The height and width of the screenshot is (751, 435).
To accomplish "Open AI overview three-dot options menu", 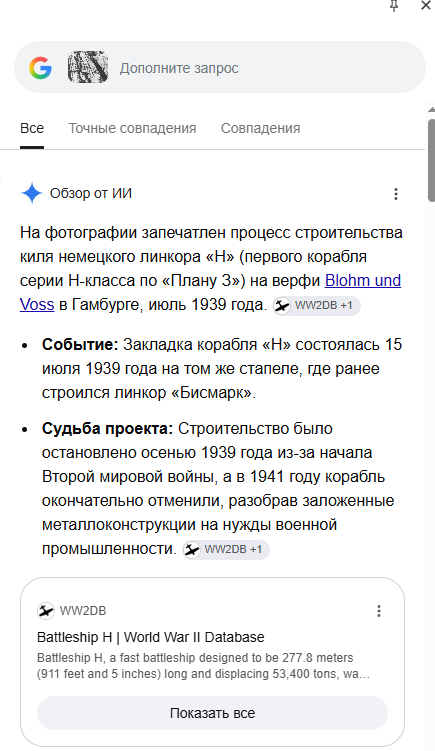I will point(396,193).
